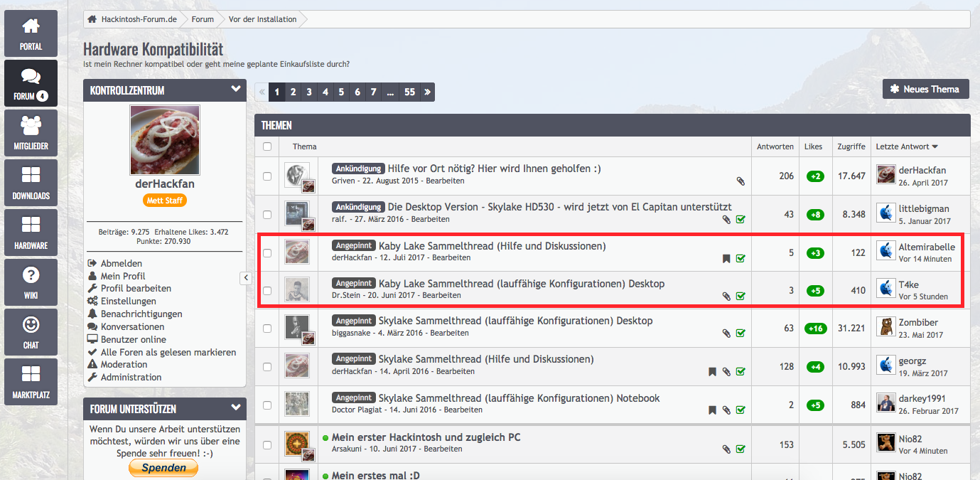Click green check icon on Skylake HD530 thread
The image size is (980, 480).
[741, 220]
